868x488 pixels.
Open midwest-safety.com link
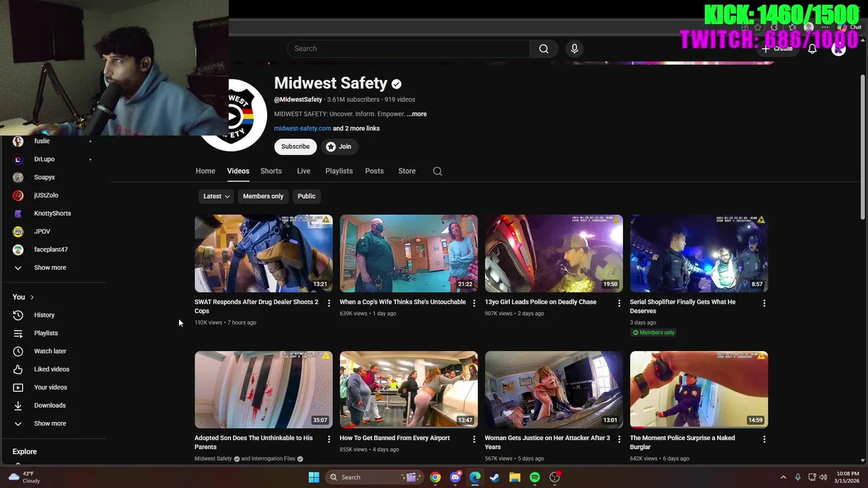coord(302,129)
